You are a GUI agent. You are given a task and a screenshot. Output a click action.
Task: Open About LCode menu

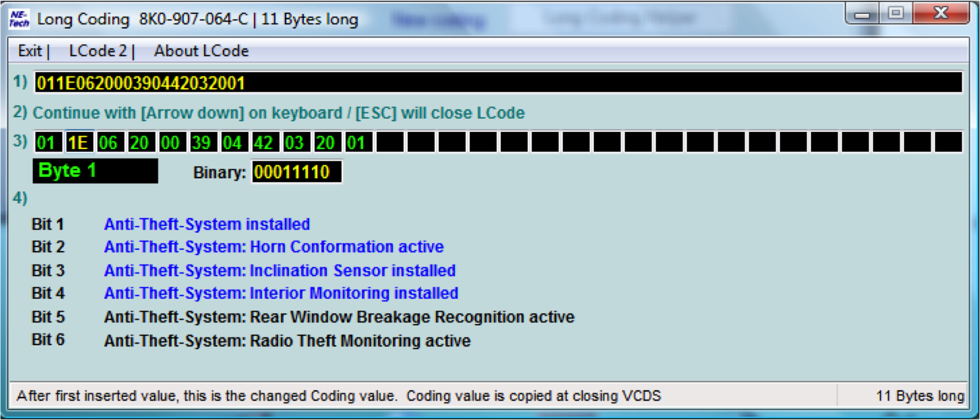tap(201, 51)
